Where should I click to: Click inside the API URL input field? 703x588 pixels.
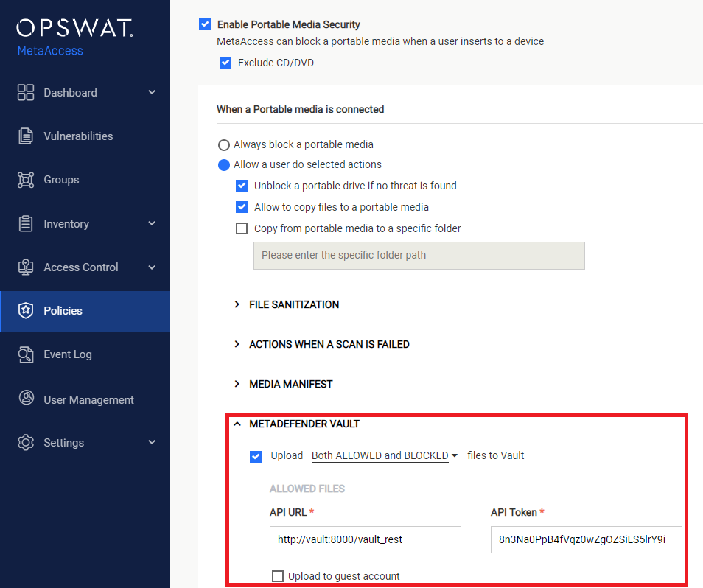365,539
